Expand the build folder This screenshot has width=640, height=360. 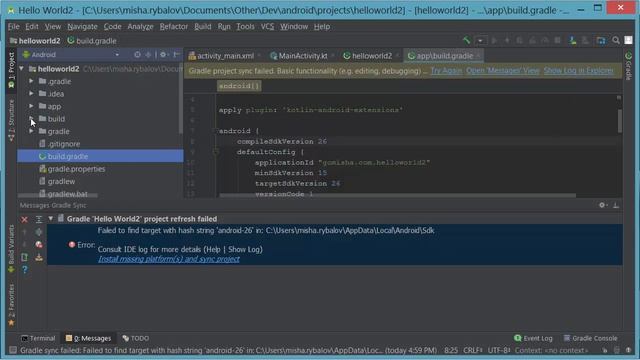31,118
